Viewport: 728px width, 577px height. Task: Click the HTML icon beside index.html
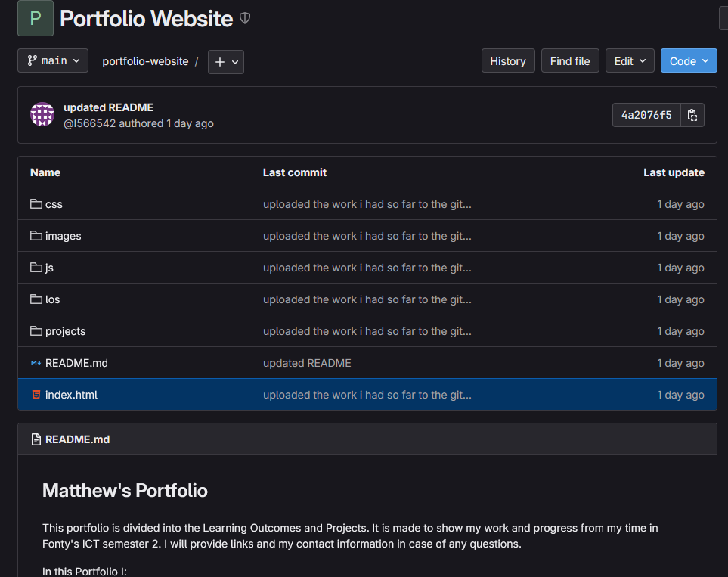[x=35, y=394]
